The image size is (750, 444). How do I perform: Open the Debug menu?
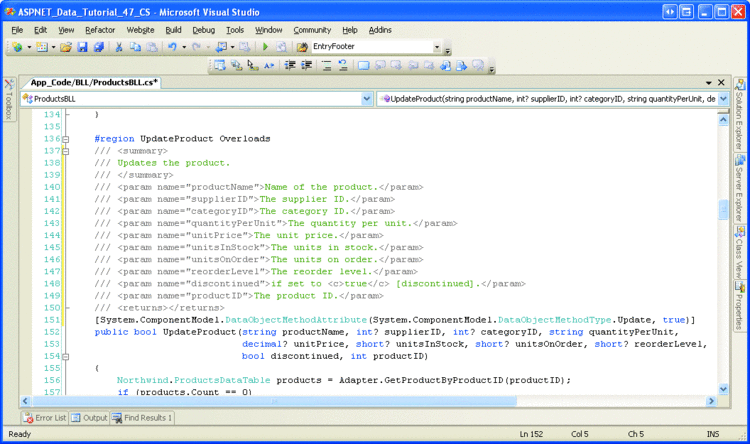point(204,30)
